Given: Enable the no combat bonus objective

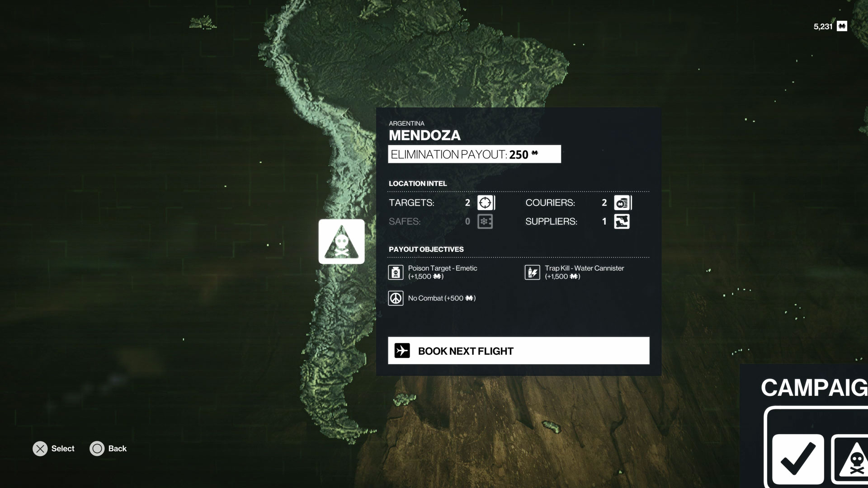Looking at the screenshot, I should coord(395,298).
